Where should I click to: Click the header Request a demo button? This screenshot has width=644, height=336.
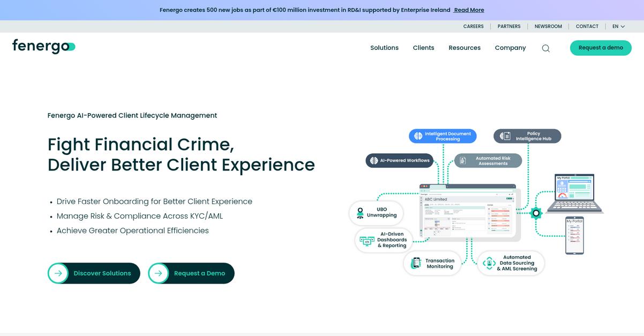coord(601,48)
